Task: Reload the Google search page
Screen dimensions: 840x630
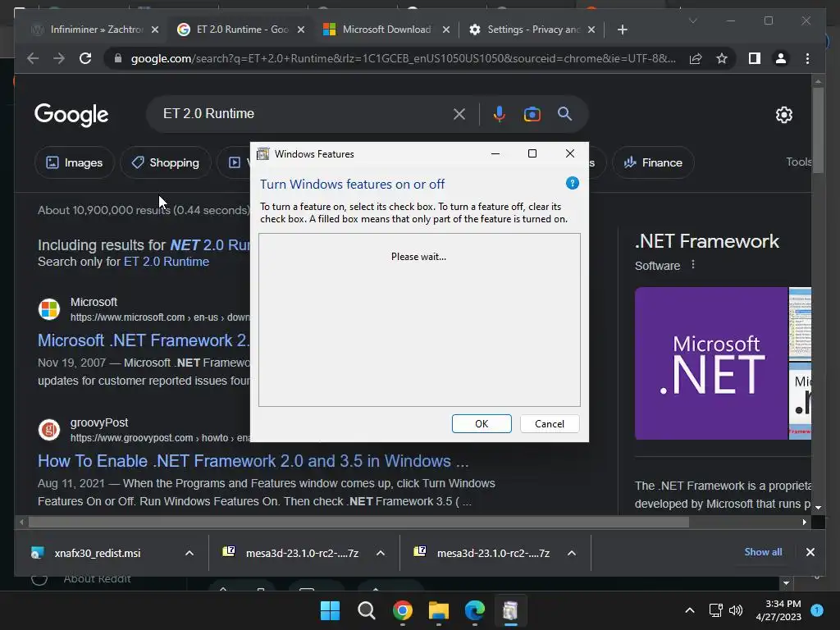Action: point(85,58)
